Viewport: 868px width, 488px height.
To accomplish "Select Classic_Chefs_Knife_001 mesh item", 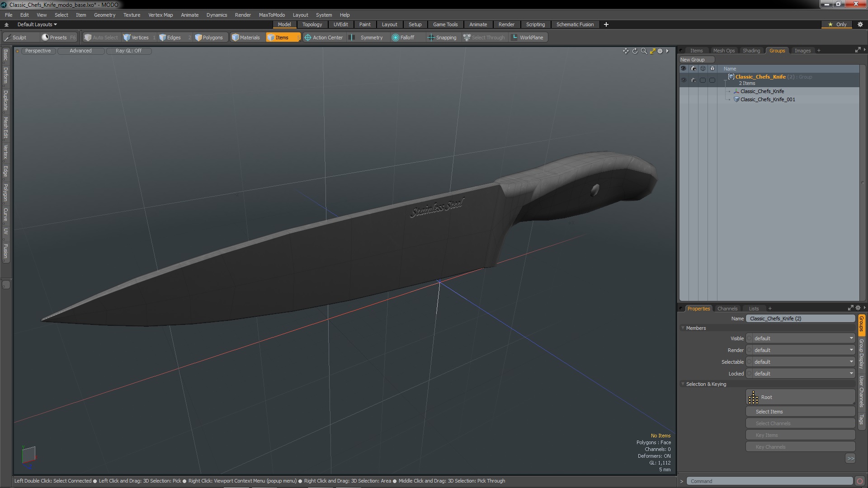I will tap(767, 99).
